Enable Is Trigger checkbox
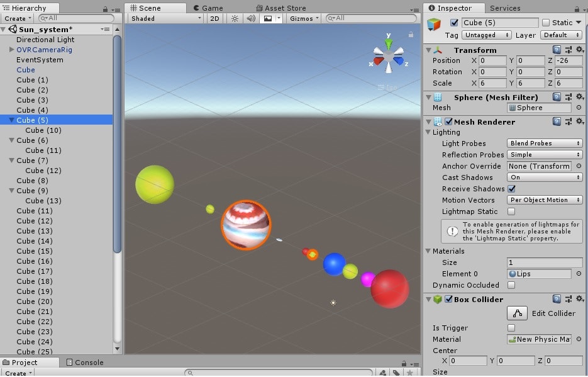The height and width of the screenshot is (377, 588). tap(511, 328)
